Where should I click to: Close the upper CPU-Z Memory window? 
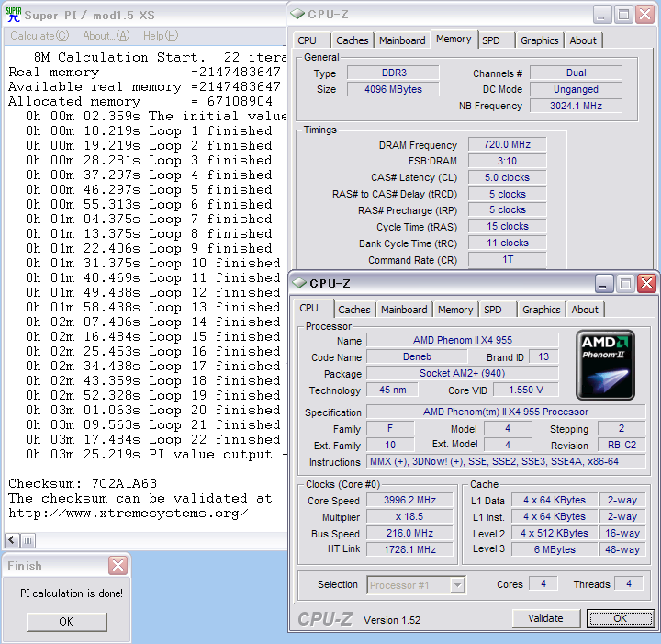coord(645,15)
